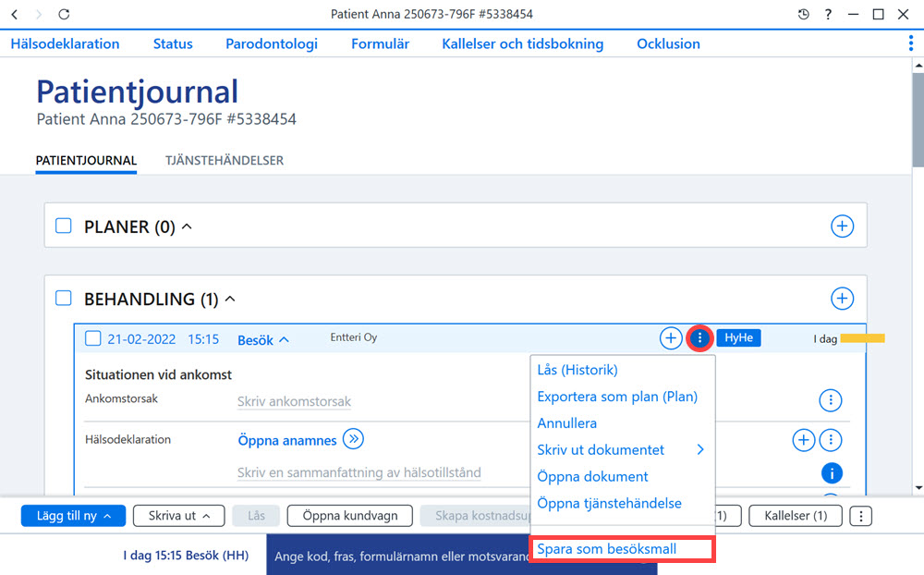Click the forward navigation arrow
The height and width of the screenshot is (575, 924).
(39, 14)
